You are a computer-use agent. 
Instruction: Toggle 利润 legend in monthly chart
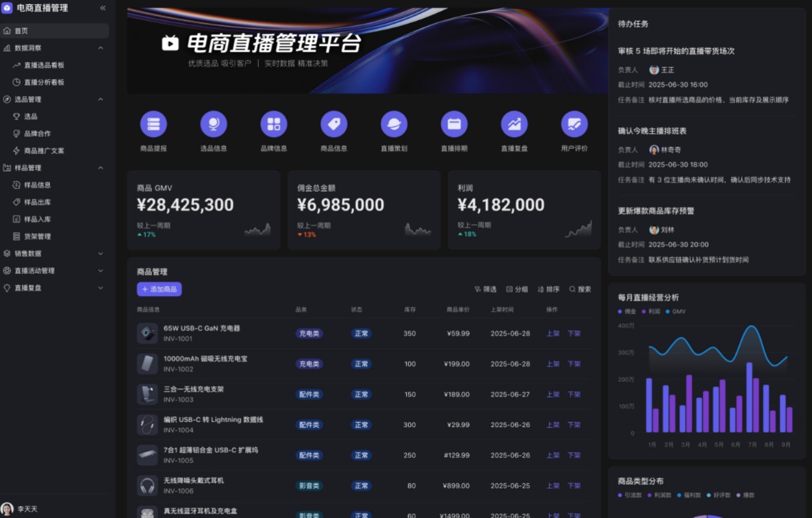click(651, 312)
